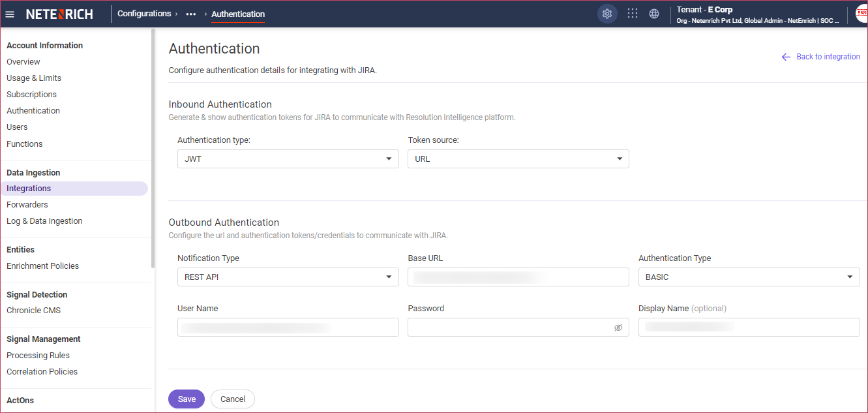
Task: Open the hamburger navigation menu
Action: click(x=10, y=14)
